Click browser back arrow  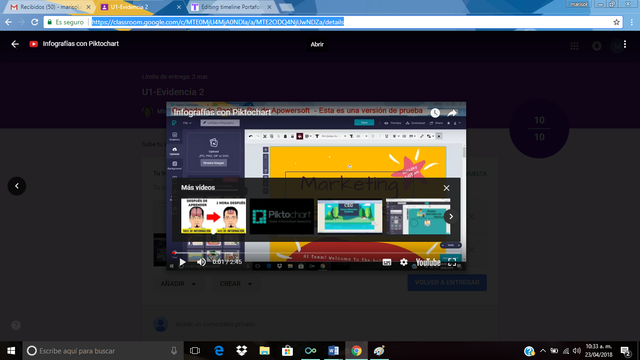(x=9, y=22)
